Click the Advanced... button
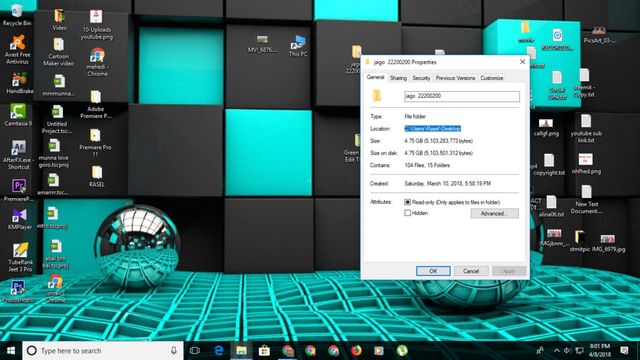Screen dimensions: 640x360 (x=494, y=213)
